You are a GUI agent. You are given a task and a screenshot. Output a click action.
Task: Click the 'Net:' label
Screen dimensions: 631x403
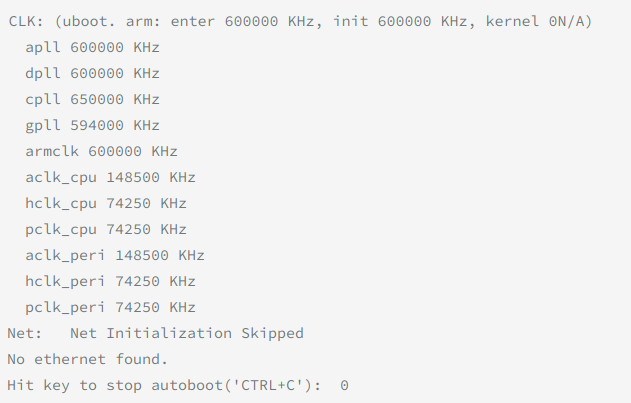[25, 333]
